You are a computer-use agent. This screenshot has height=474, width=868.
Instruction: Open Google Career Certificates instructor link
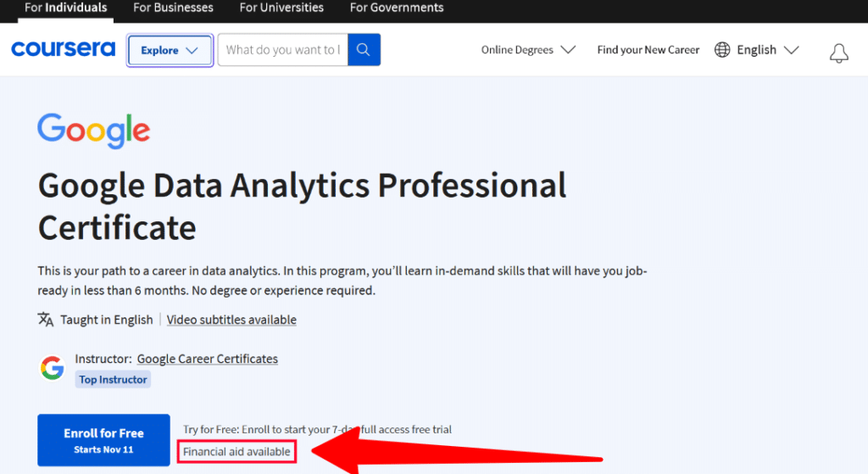coord(208,359)
